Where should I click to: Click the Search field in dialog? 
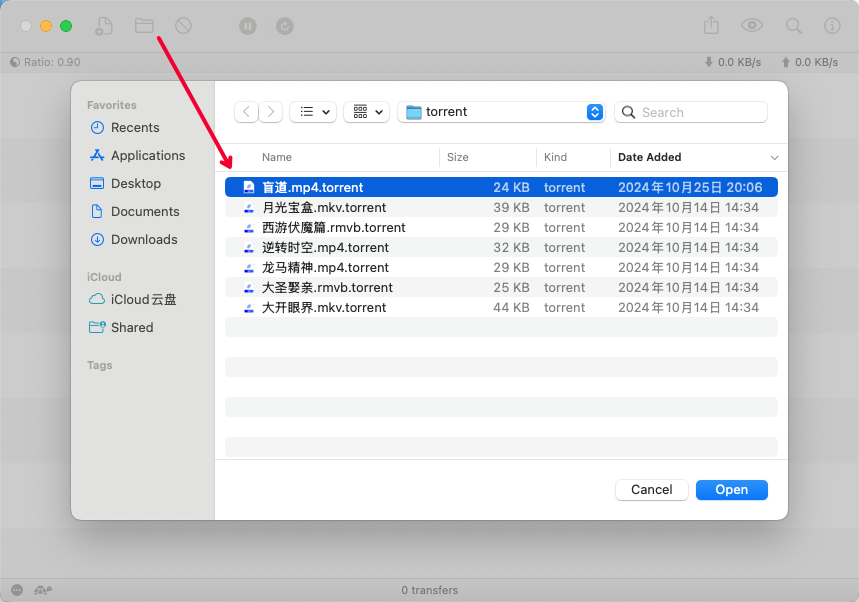(691, 112)
